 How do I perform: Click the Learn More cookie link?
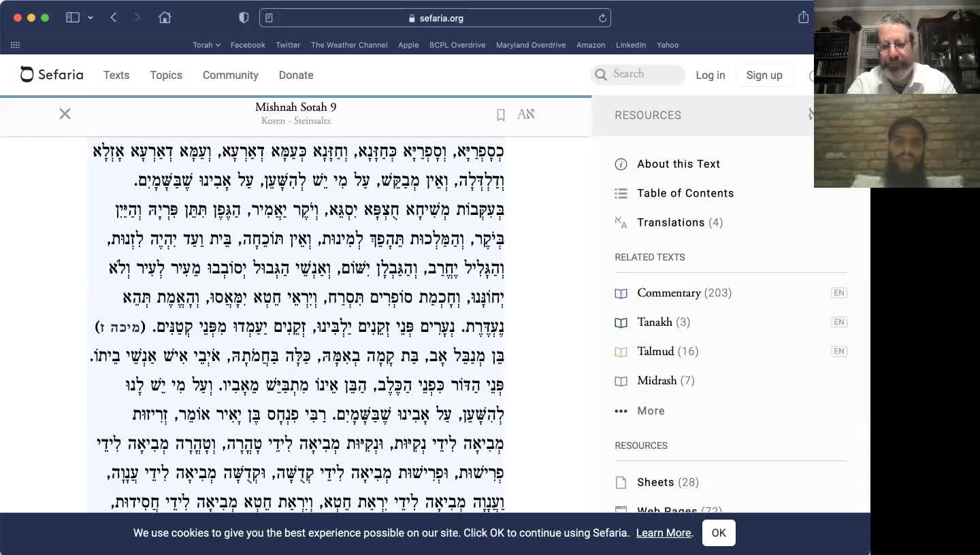pos(664,533)
